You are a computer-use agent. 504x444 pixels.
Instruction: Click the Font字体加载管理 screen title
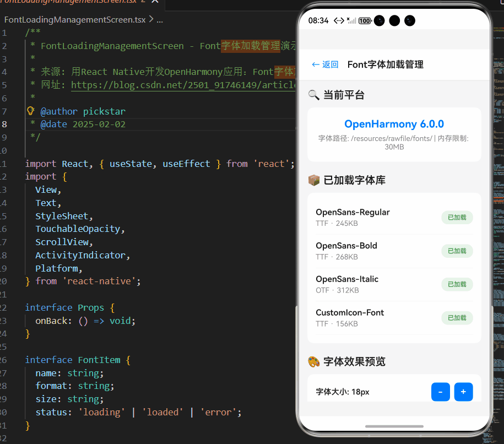[386, 64]
